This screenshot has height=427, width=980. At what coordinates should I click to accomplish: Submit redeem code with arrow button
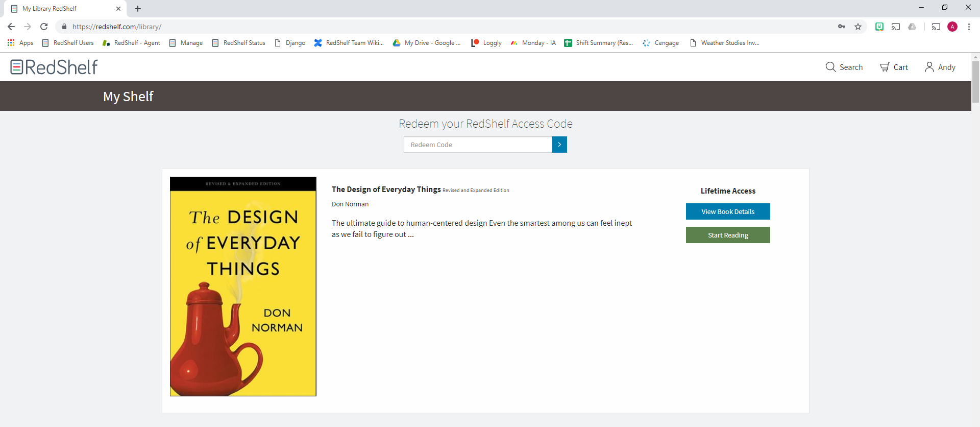pos(559,145)
